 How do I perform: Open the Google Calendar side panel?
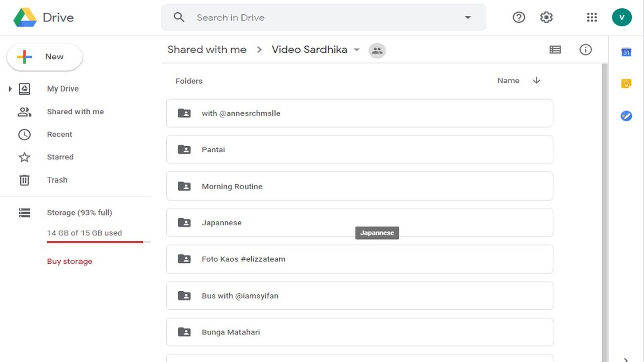tap(626, 52)
